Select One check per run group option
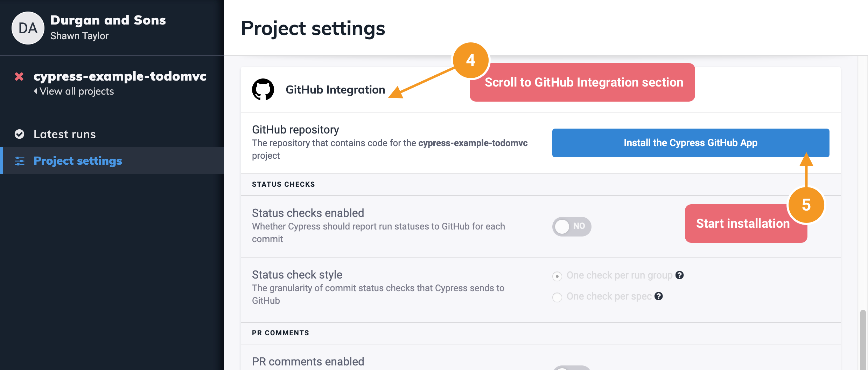This screenshot has width=868, height=370. point(557,276)
